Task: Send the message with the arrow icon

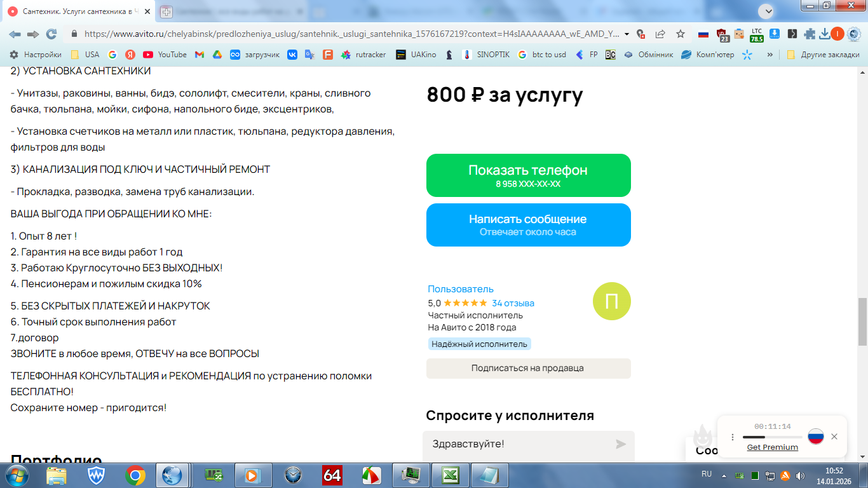Action: point(621,444)
